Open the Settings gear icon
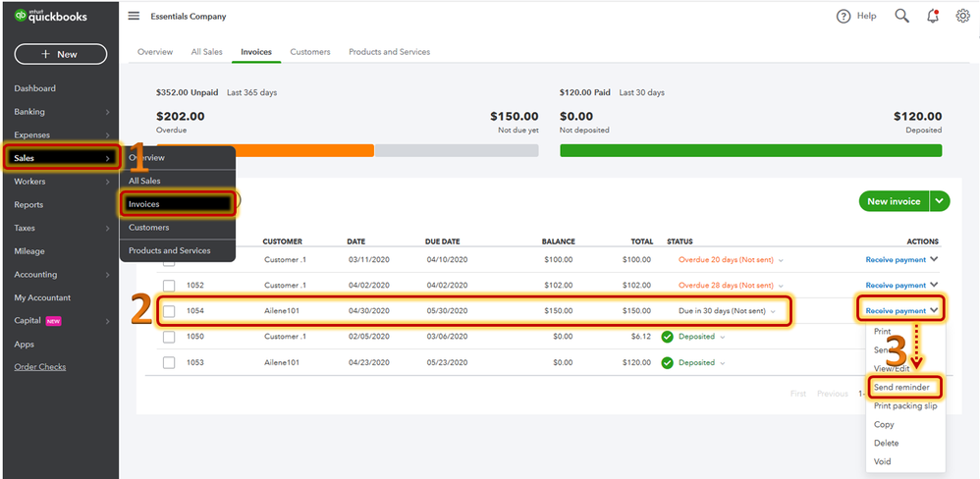The width and height of the screenshot is (980, 479). (962, 17)
